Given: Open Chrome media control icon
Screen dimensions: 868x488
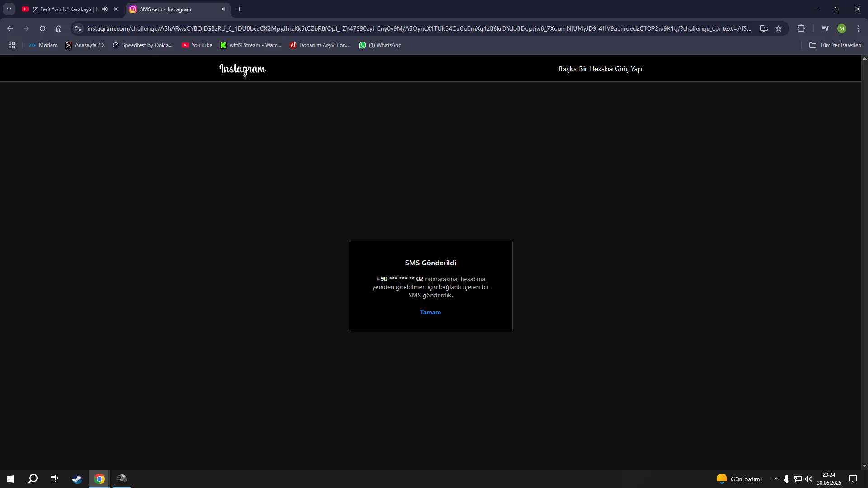Looking at the screenshot, I should coord(826,28).
